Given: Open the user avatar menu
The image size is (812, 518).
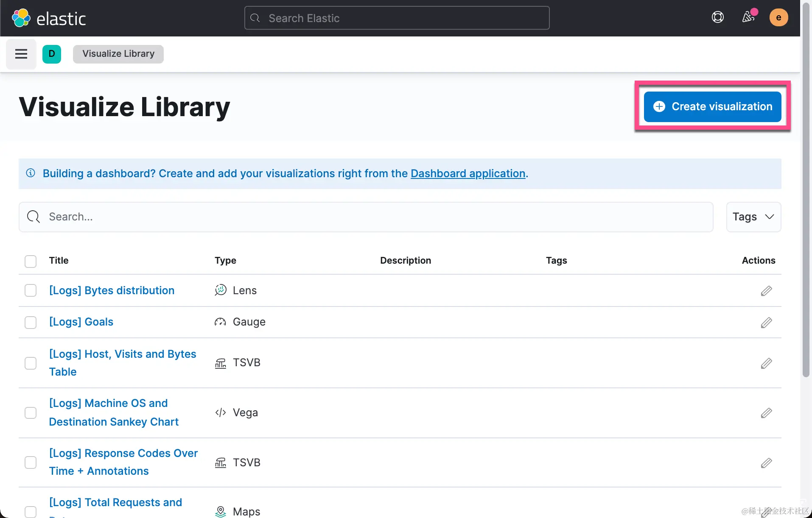Looking at the screenshot, I should pyautogui.click(x=778, y=17).
